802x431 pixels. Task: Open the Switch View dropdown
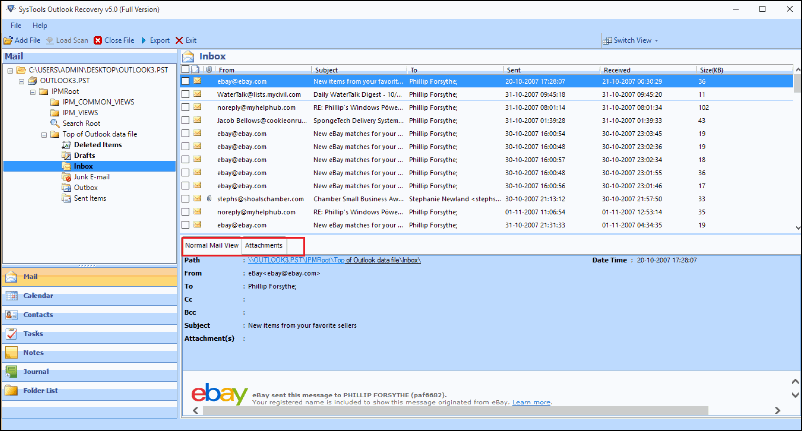(x=630, y=40)
